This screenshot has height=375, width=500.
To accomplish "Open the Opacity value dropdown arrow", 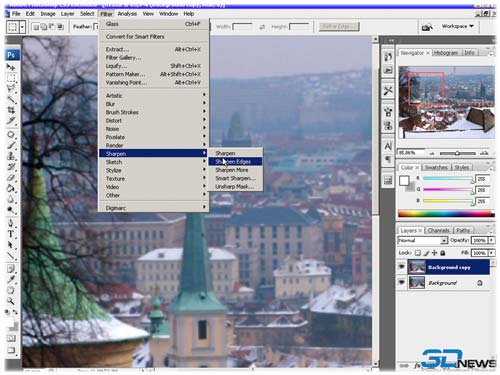I will pyautogui.click(x=491, y=240).
